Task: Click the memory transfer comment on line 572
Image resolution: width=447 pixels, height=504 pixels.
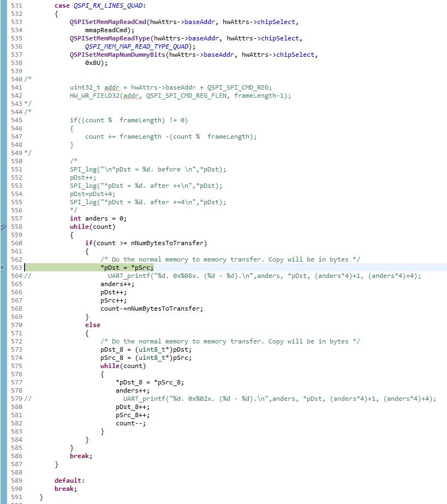Action: click(x=230, y=341)
